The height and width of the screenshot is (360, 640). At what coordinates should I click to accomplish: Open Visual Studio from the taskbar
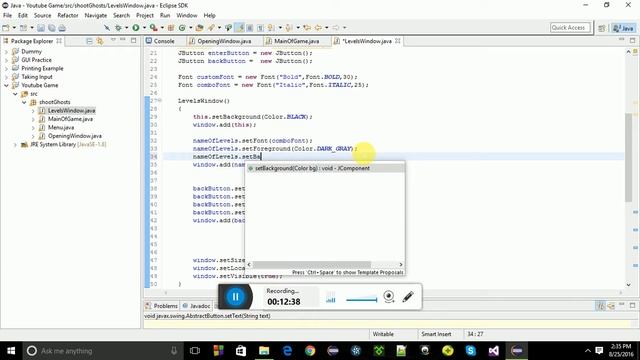click(x=493, y=351)
